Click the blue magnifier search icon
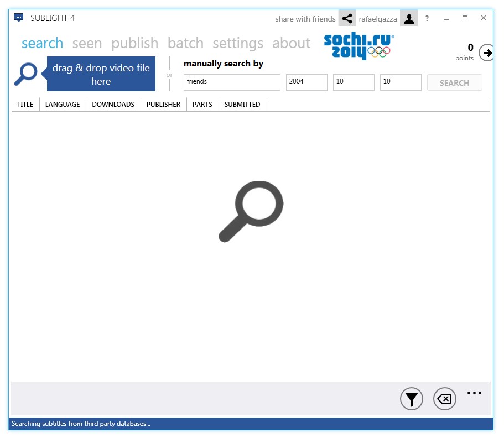The width and height of the screenshot is (504, 438). (25, 74)
